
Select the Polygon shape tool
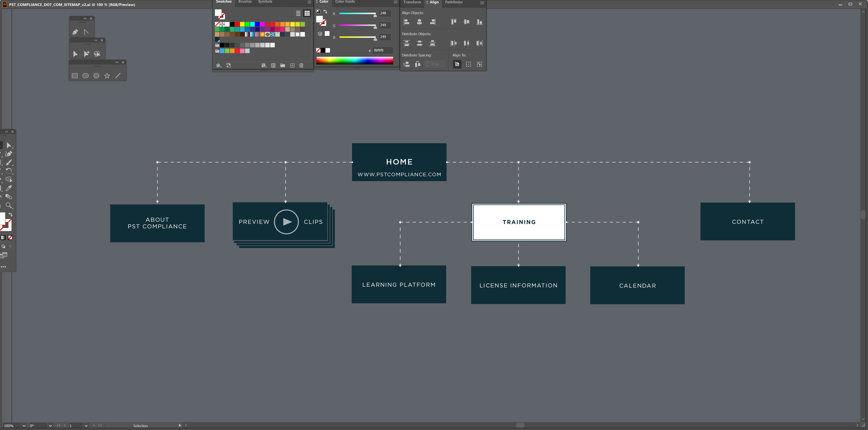[x=96, y=76]
